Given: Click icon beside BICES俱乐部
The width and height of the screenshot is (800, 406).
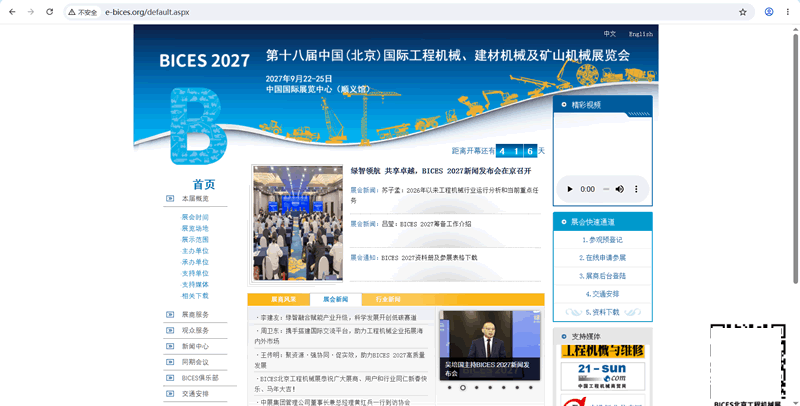Looking at the screenshot, I should click(x=170, y=378).
